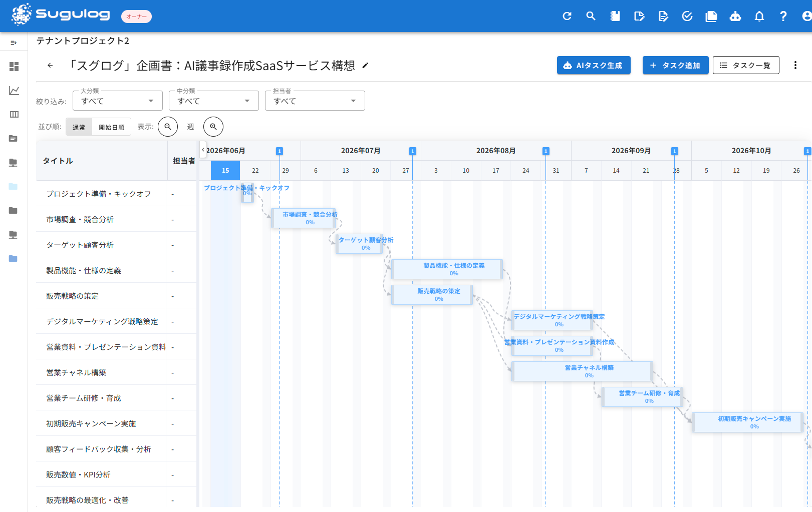Open the 大分類 filter dropdown

click(x=118, y=101)
